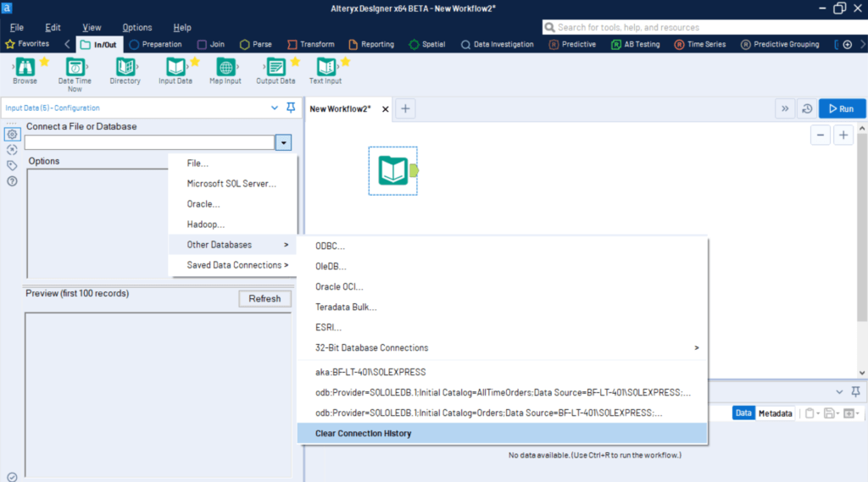The height and width of the screenshot is (482, 868).
Task: Switch results view to Metadata
Action: [x=775, y=413]
